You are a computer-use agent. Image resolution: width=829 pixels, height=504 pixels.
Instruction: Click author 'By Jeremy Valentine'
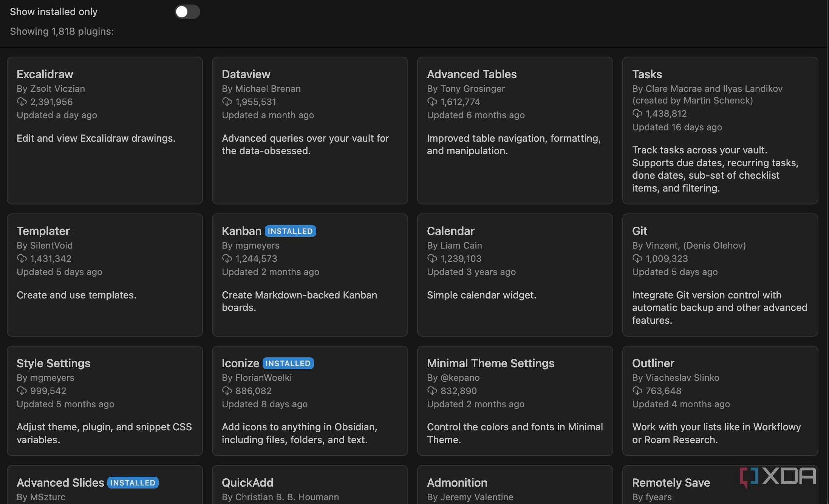pyautogui.click(x=470, y=497)
